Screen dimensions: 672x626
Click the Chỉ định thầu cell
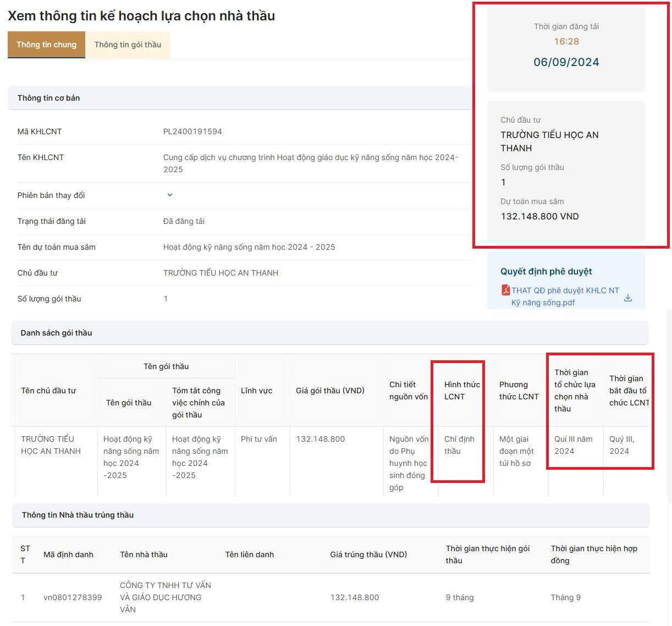[x=459, y=445]
